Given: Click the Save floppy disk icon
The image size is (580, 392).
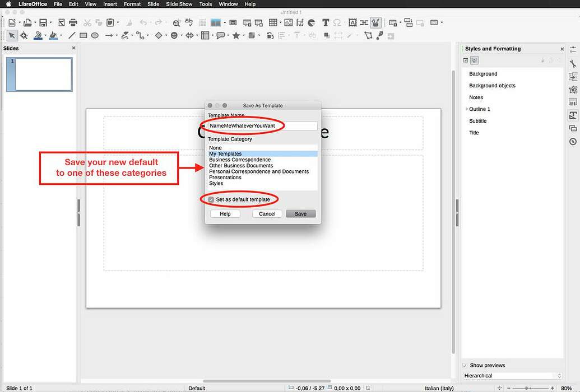Looking at the screenshot, I should click(43, 22).
